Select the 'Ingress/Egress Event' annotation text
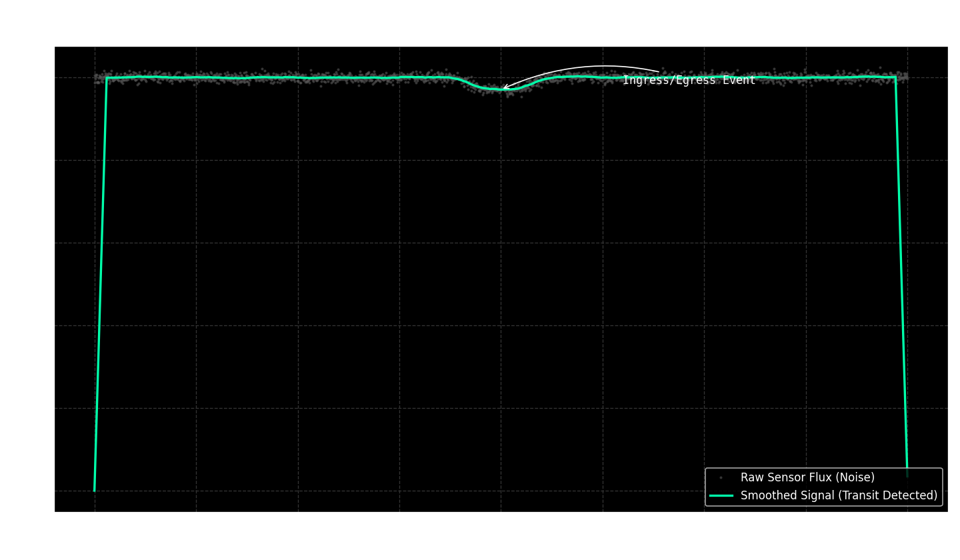The width and height of the screenshot is (960, 560). pyautogui.click(x=689, y=81)
